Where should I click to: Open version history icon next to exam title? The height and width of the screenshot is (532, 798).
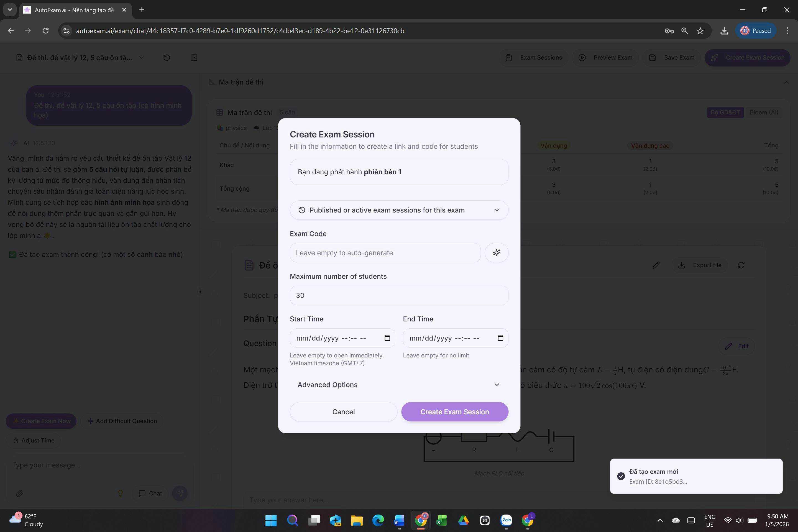[167, 58]
